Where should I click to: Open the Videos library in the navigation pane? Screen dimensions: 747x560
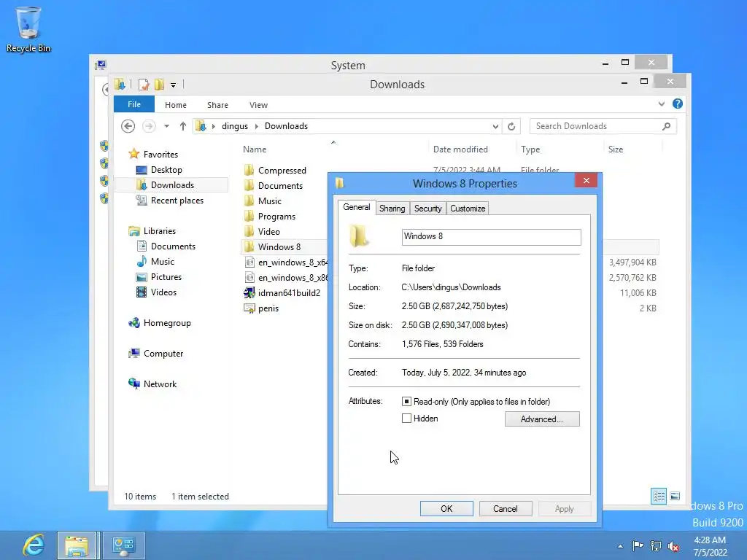[163, 292]
